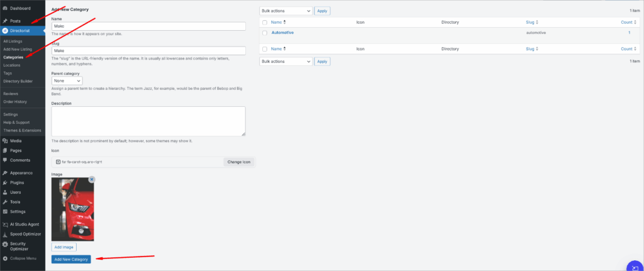Viewport: 644px width, 271px height.
Task: Click the Media library icon
Action: pos(5,141)
